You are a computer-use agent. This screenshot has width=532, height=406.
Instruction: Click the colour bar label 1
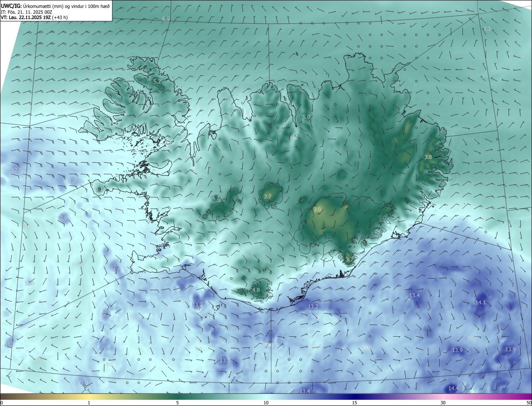click(89, 403)
